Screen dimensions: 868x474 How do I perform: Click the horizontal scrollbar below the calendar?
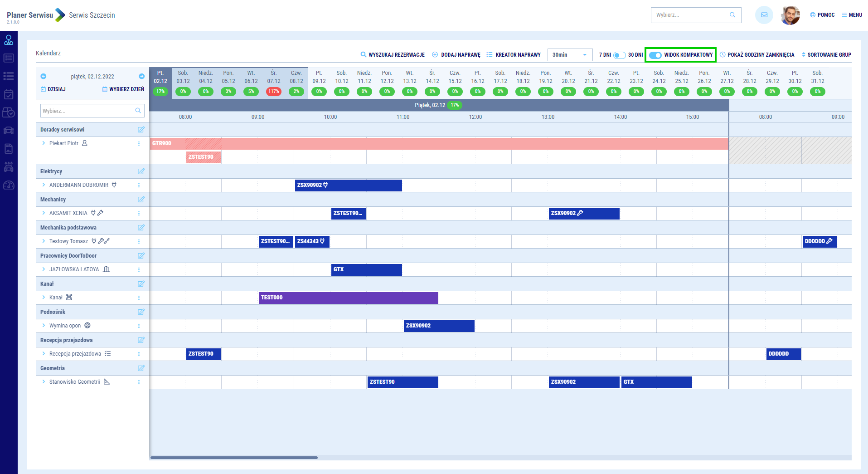(234, 458)
